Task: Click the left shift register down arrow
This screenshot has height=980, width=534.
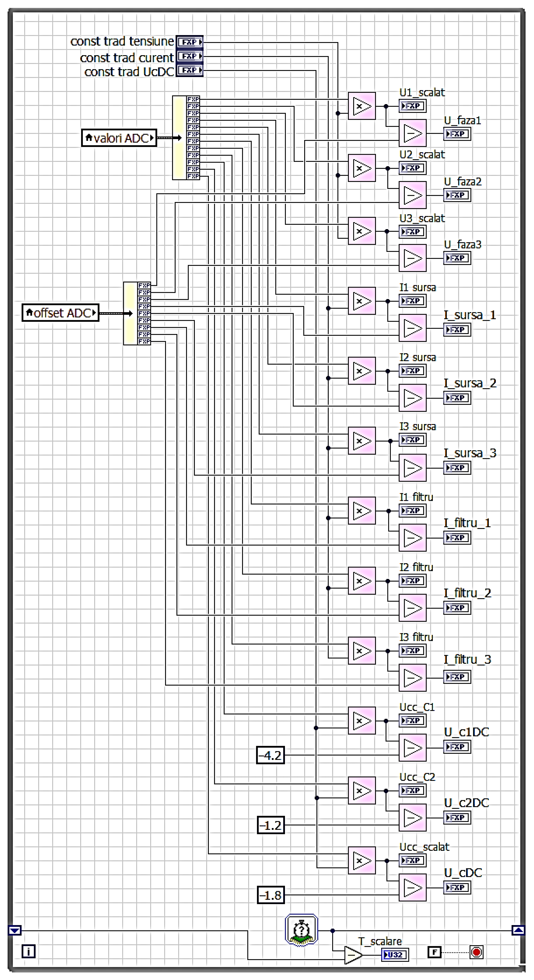Action: 15,930
